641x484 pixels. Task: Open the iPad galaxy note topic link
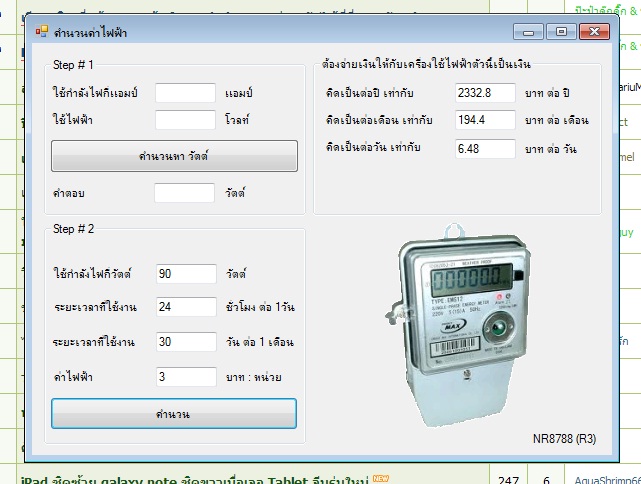coord(195,480)
